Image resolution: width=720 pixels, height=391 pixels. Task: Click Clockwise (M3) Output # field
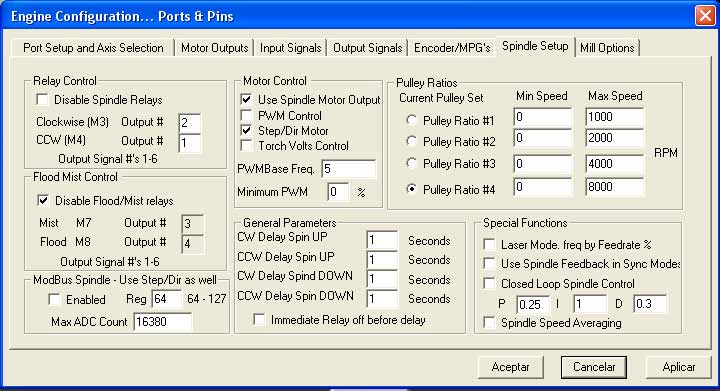click(190, 123)
